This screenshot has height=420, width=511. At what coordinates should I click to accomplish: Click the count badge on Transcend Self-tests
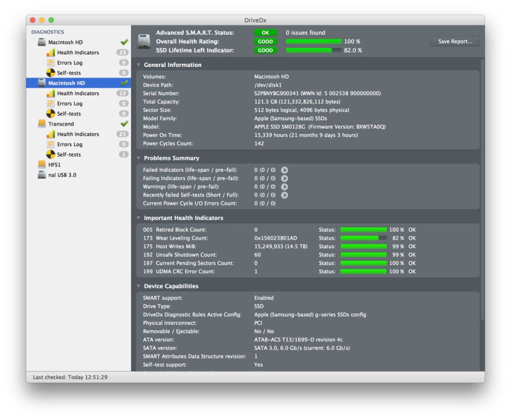pyautogui.click(x=124, y=154)
